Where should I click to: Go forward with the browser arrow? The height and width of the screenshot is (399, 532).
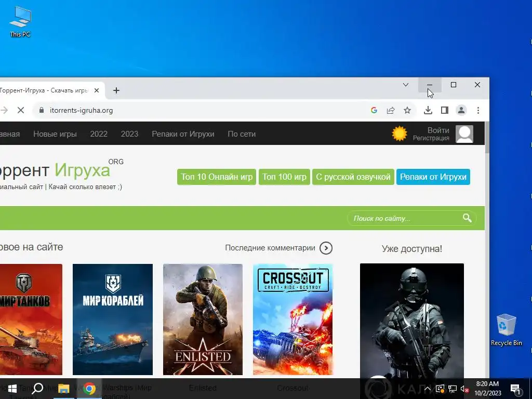point(4,110)
